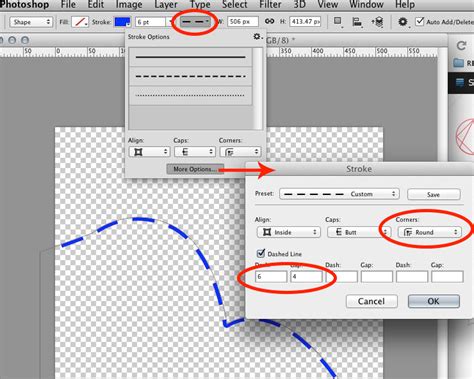Select the dashed line stroke preset
The height and width of the screenshot is (379, 474).
[x=190, y=77]
